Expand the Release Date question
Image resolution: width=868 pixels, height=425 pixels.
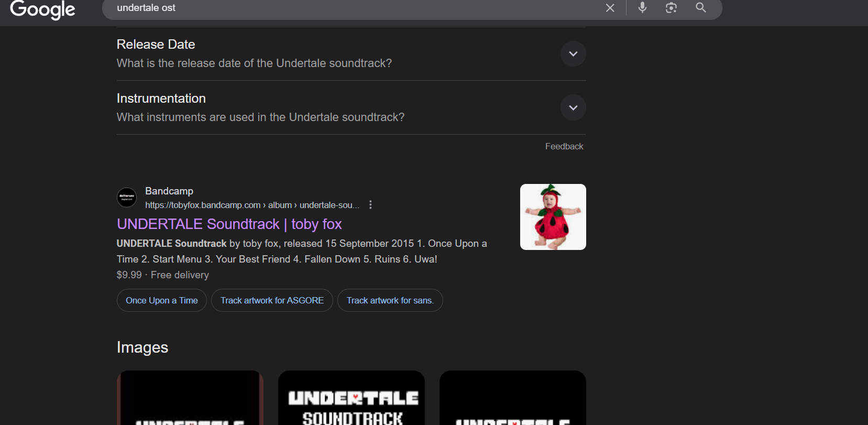coord(573,54)
